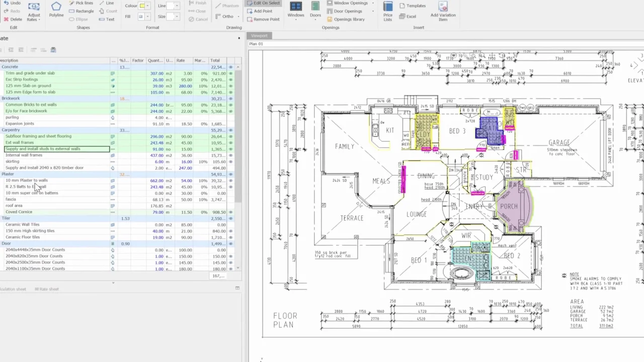Click Add Variation Item
The height and width of the screenshot is (362, 644).
click(x=443, y=11)
